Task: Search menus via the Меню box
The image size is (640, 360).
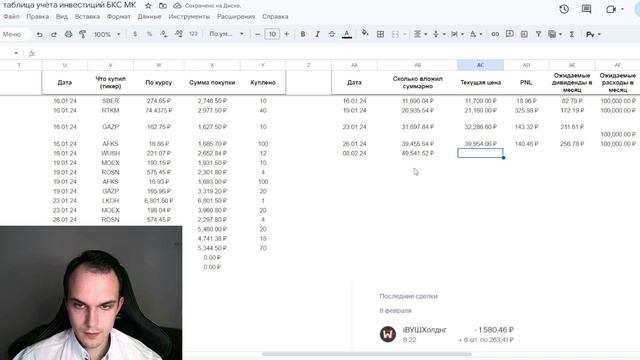Action: click(16, 34)
